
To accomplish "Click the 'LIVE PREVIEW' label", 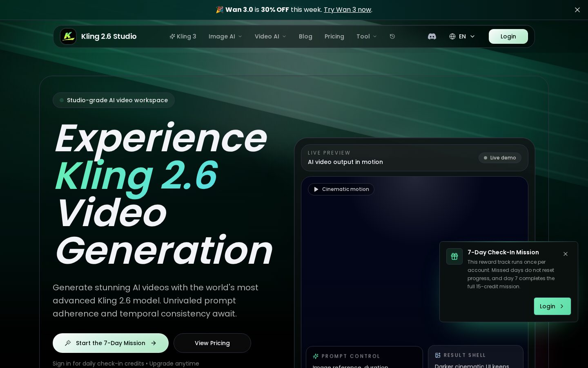I will [329, 153].
